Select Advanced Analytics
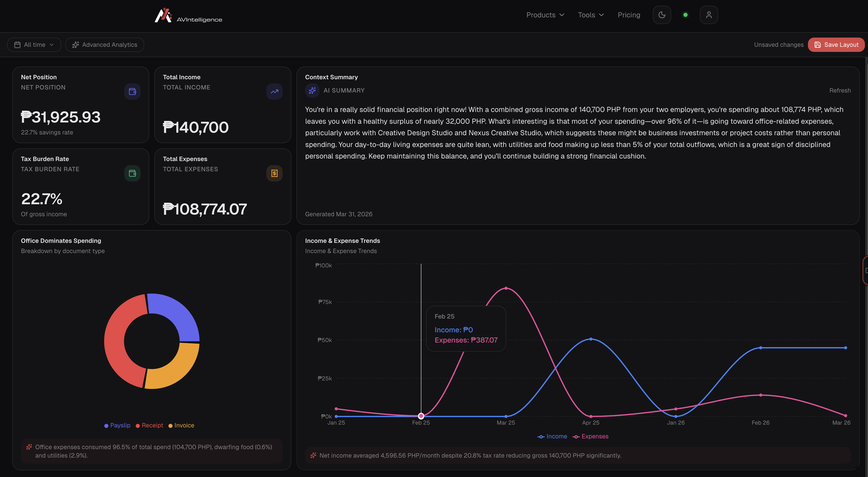This screenshot has height=477, width=868. [x=105, y=44]
